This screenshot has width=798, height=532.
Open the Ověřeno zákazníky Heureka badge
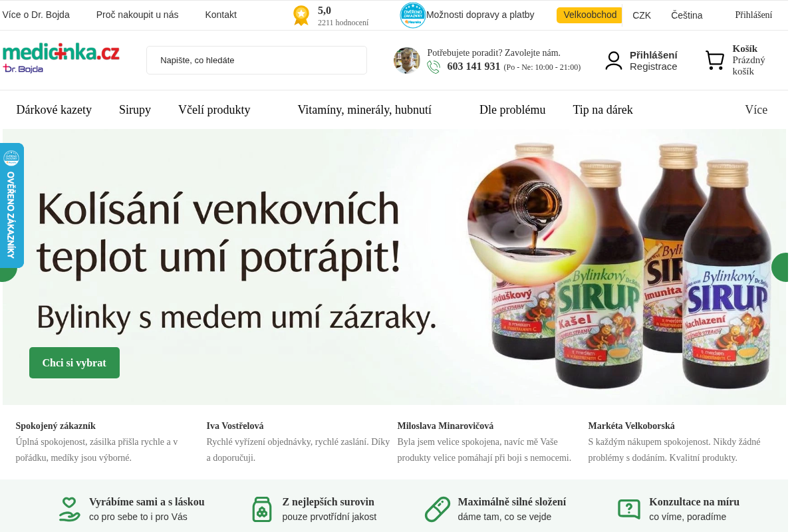pyautogui.click(x=412, y=15)
